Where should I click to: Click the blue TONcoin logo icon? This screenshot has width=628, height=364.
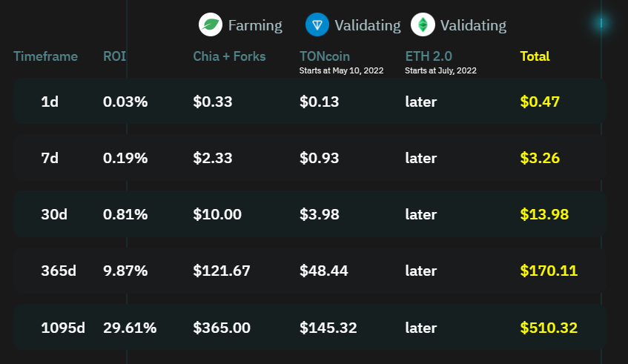pyautogui.click(x=317, y=24)
